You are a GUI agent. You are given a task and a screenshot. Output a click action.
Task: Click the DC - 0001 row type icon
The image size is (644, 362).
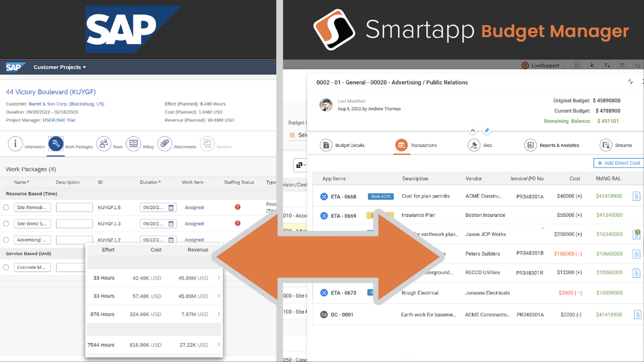[x=324, y=315]
